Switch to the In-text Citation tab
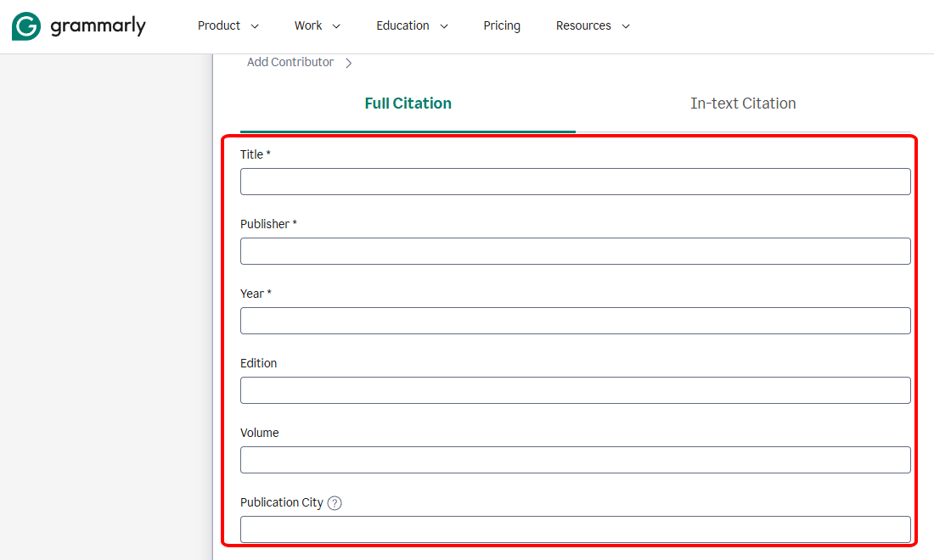This screenshot has height=560, width=934. [x=743, y=104]
